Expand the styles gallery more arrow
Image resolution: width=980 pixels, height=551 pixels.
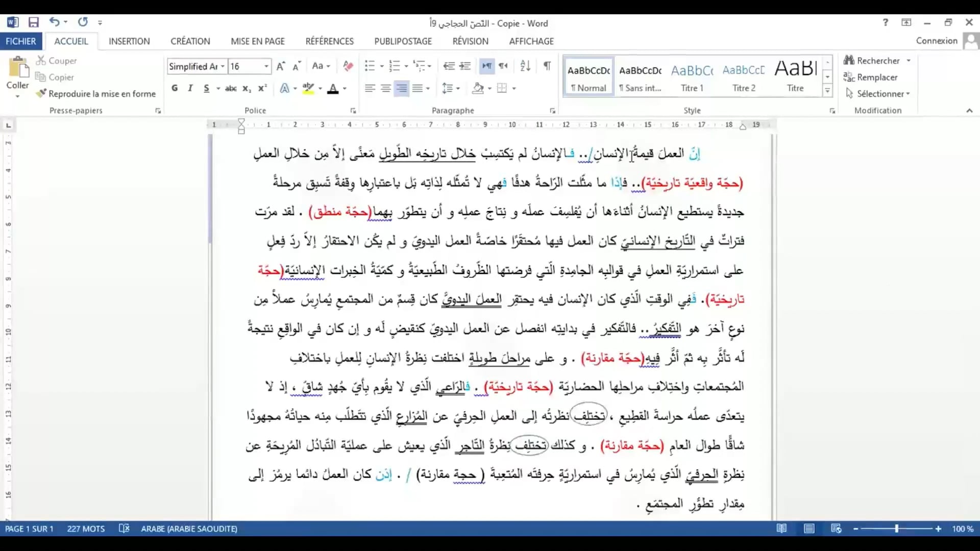[827, 91]
